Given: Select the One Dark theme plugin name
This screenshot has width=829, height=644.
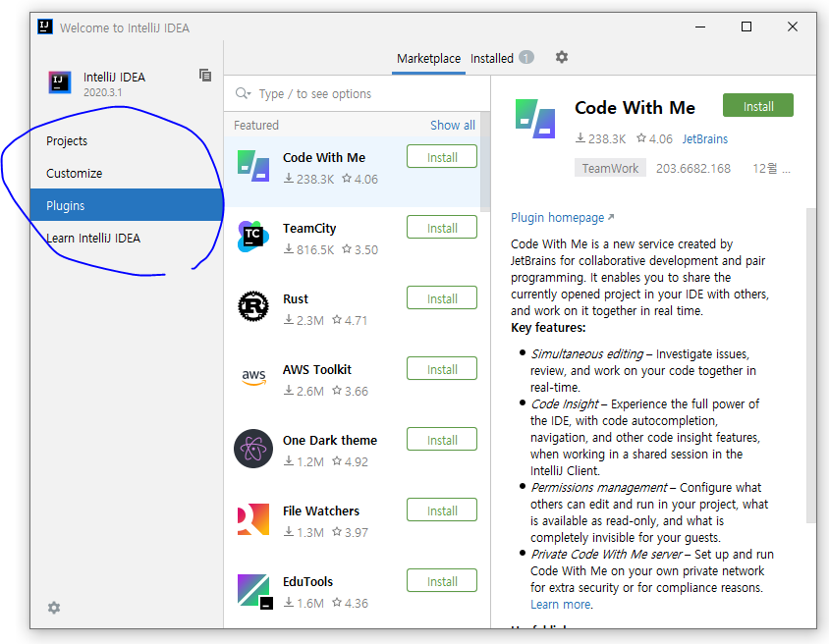Looking at the screenshot, I should [x=329, y=440].
